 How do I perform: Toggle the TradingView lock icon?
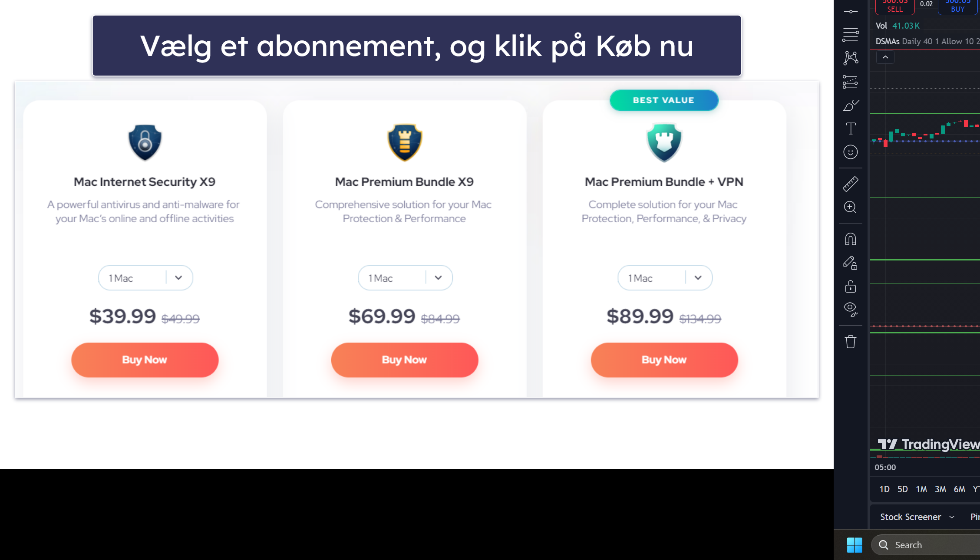tap(851, 286)
